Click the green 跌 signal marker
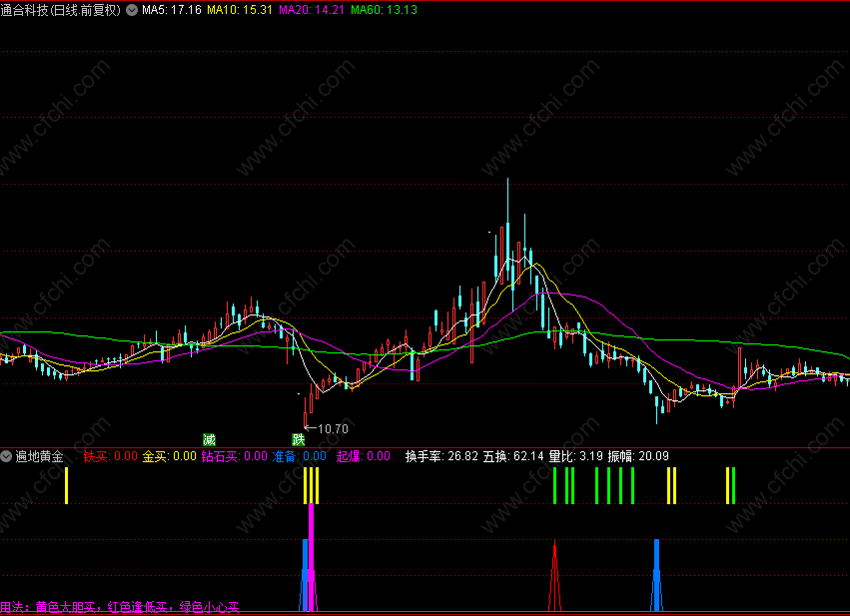Screen dimensions: 850x616 click(299, 439)
